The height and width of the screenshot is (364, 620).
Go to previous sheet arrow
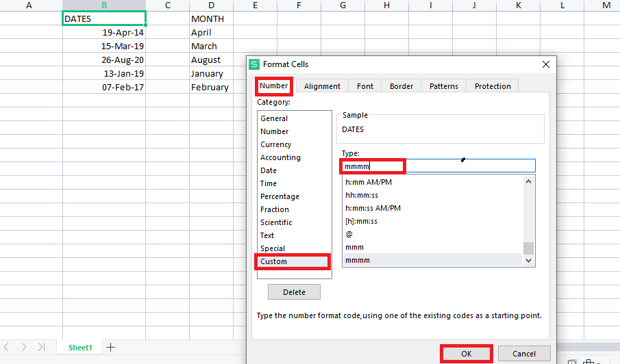[x=6, y=347]
